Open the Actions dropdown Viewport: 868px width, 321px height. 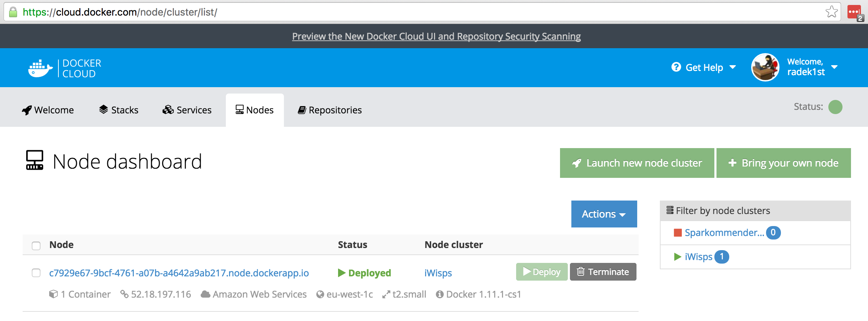pyautogui.click(x=604, y=214)
